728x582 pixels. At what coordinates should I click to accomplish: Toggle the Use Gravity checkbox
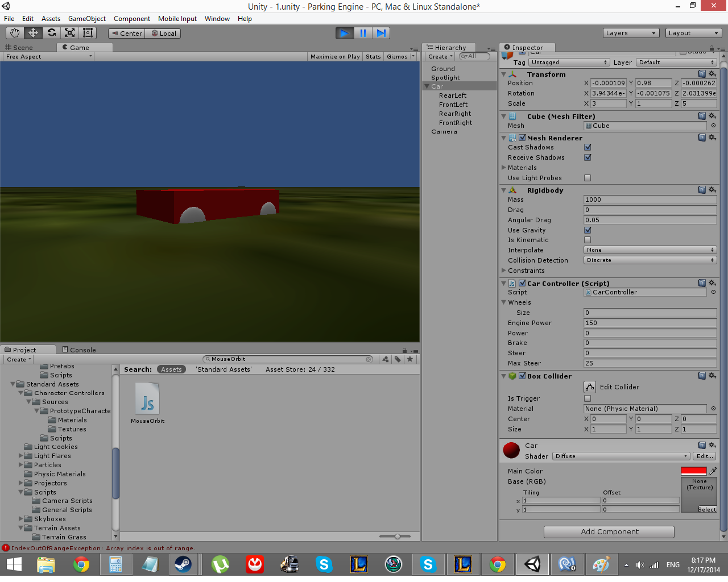click(588, 230)
